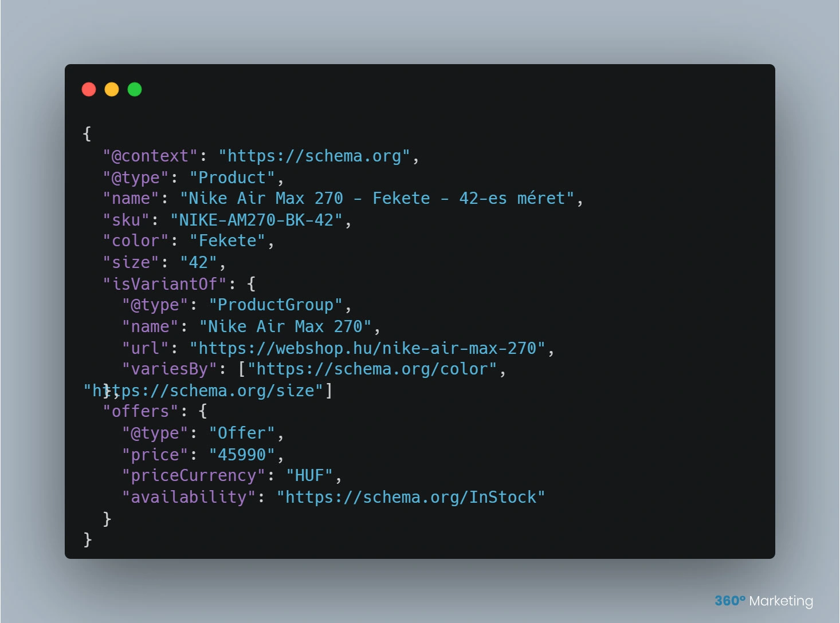This screenshot has height=623, width=840.
Task: Click the schema.org/InStock availability URL
Action: click(x=411, y=497)
